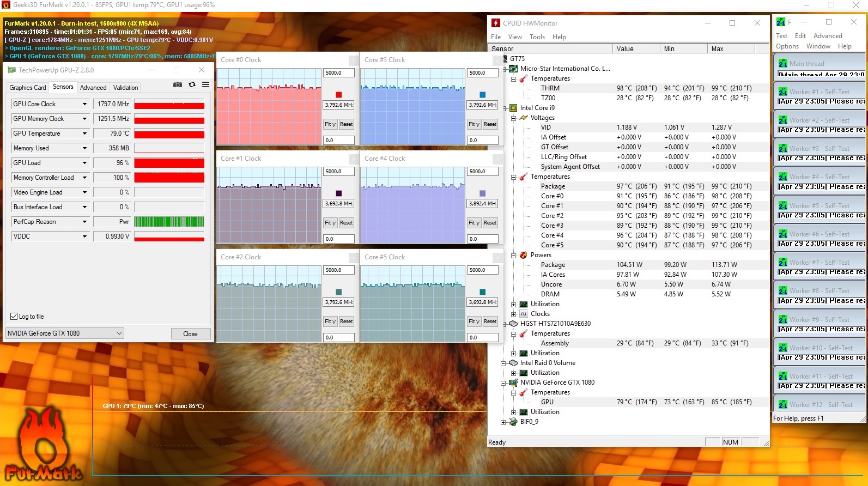
Task: Click the lavender swatch in Core #4 Clock
Action: (x=482, y=193)
